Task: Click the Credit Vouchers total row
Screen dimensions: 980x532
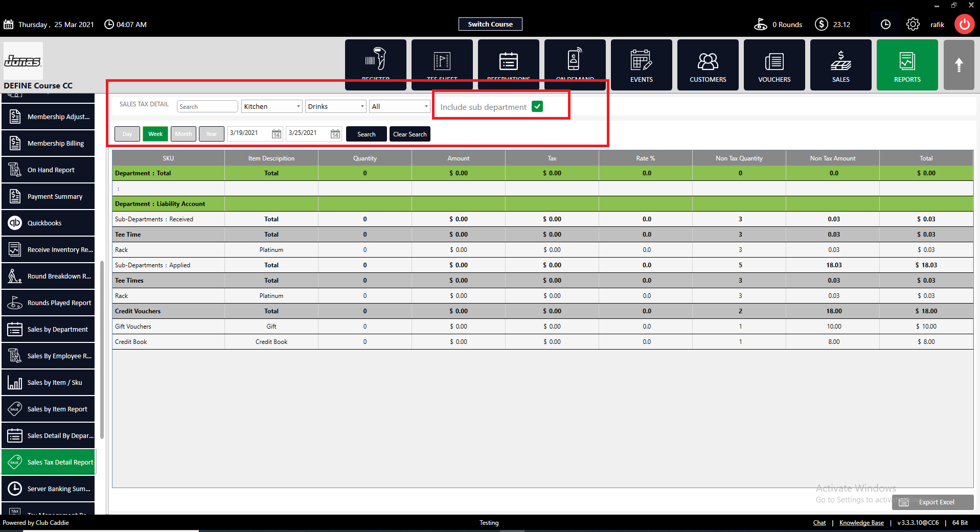Action: (x=542, y=311)
